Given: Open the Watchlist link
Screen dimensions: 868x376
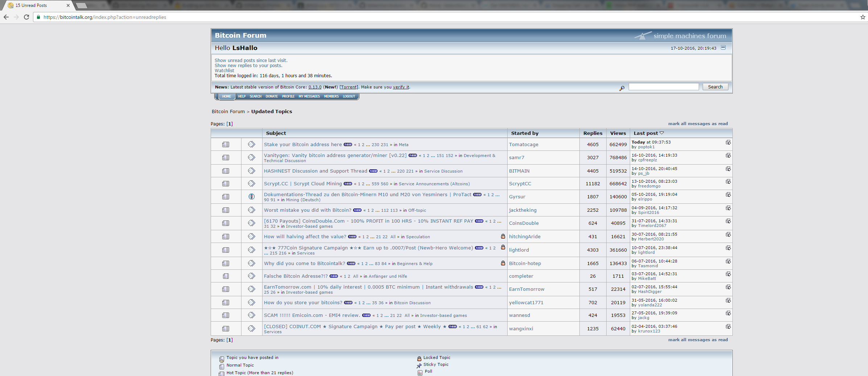Looking at the screenshot, I should pos(224,71).
